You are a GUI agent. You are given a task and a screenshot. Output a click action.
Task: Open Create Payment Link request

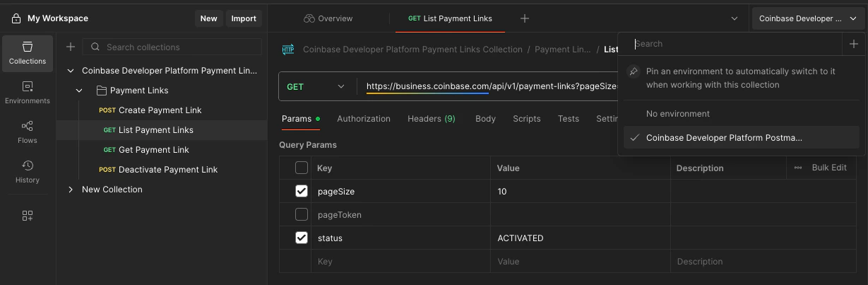click(x=162, y=110)
